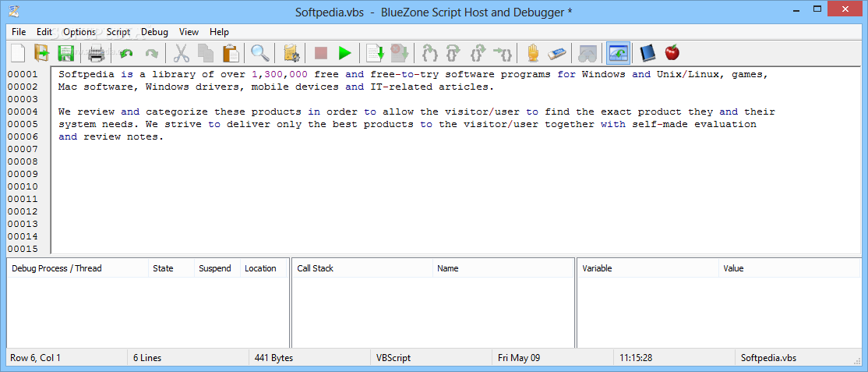Click the glasses watch icon
Screen dimensions: 868x372
click(587, 53)
